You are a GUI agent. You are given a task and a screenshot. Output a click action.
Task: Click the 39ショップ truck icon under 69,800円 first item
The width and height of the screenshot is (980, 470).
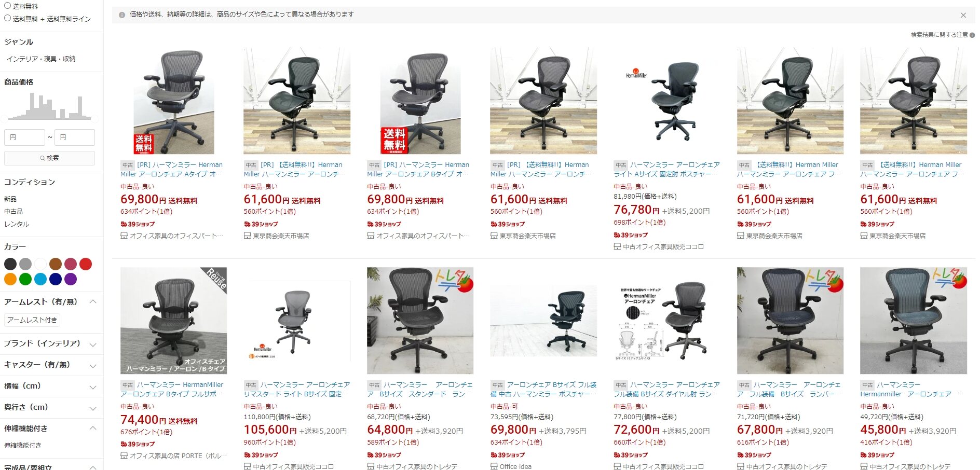(x=124, y=224)
